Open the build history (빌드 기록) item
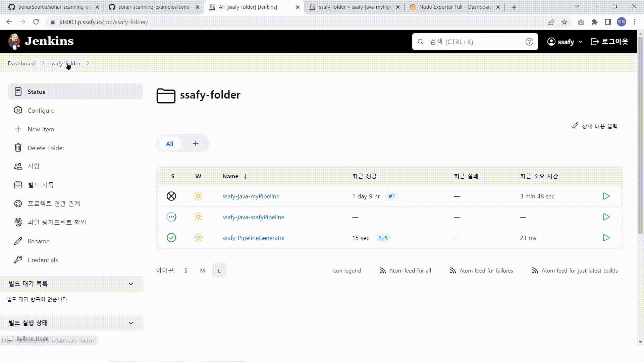 tap(41, 185)
